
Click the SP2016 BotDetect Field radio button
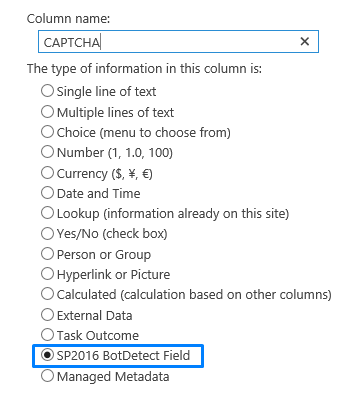(x=47, y=355)
